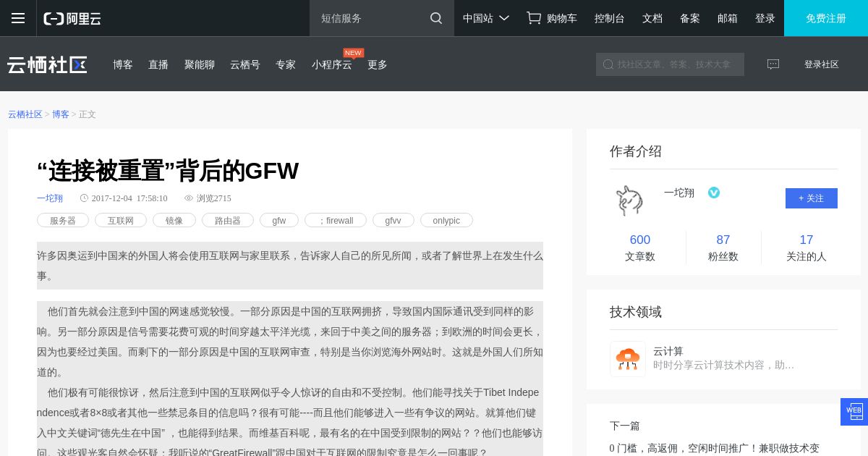868x456 pixels.
Task: Click the 87 粉丝数 stat
Action: 723,248
